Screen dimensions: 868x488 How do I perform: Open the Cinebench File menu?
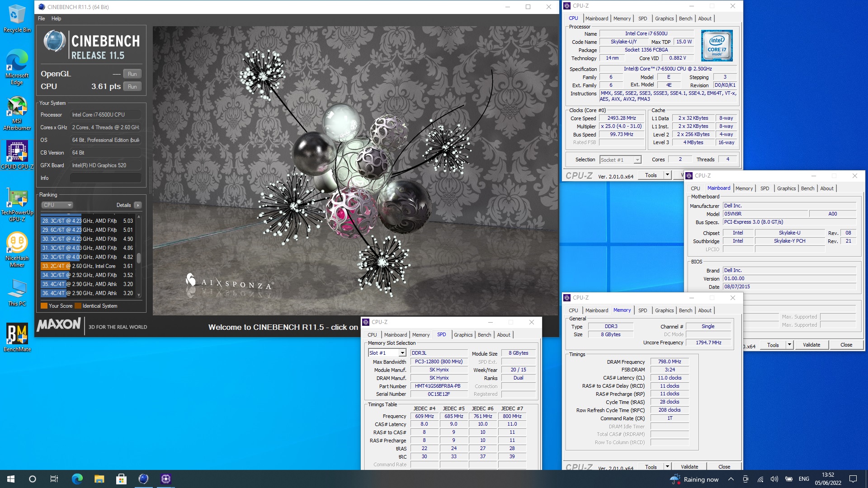[x=42, y=19]
